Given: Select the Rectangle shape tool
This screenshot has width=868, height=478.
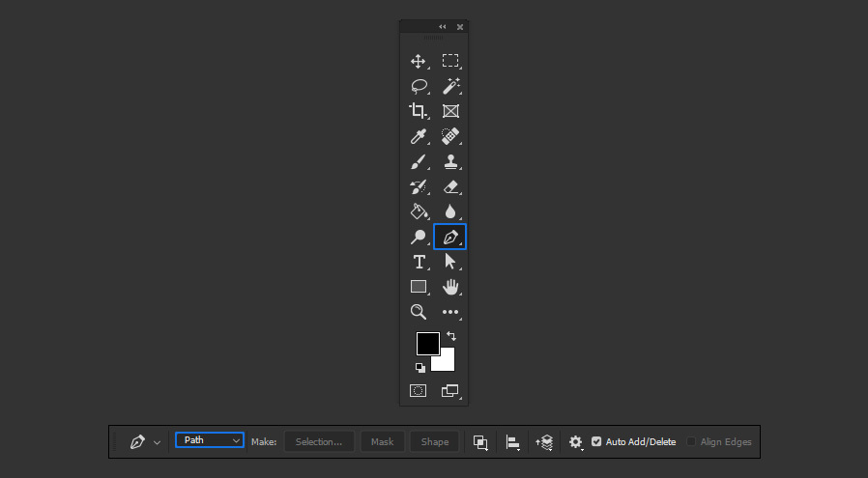Looking at the screenshot, I should coord(419,287).
